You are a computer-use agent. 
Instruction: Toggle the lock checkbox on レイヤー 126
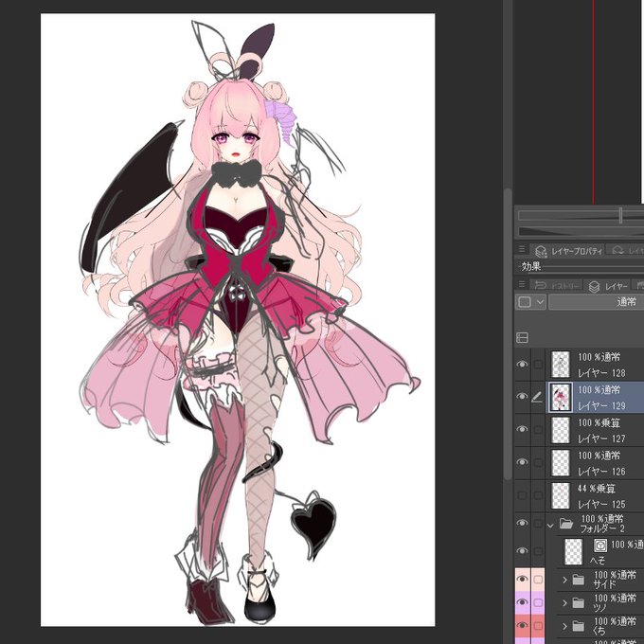538,462
